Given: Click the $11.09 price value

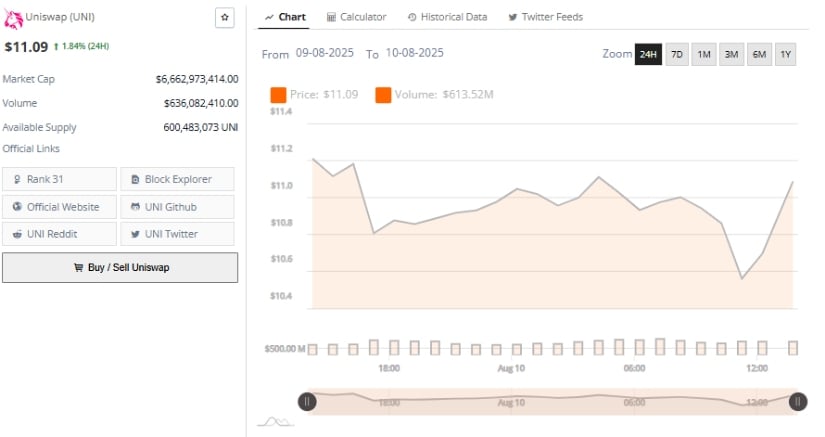Looking at the screenshot, I should click(26, 47).
